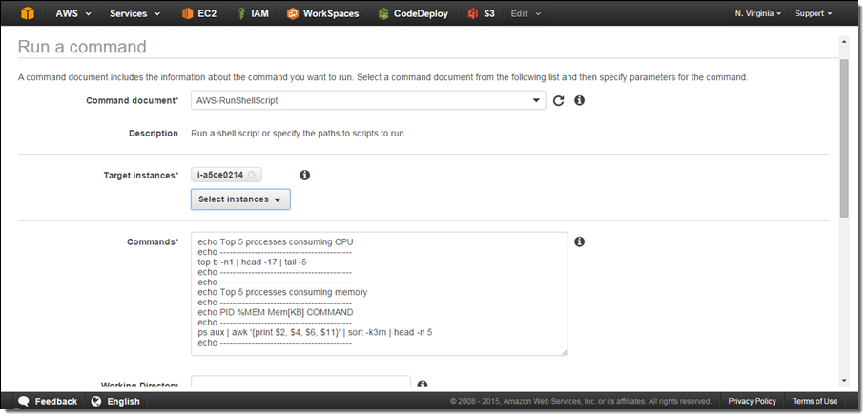This screenshot has height=419, width=868.
Task: Show info for Target instances field
Action: click(x=304, y=175)
